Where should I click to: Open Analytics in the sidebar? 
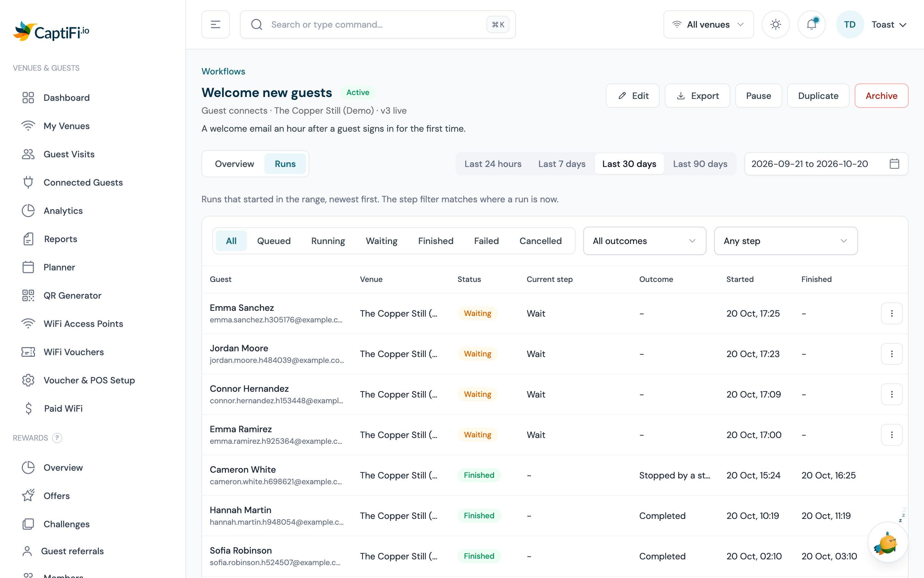click(x=93, y=211)
